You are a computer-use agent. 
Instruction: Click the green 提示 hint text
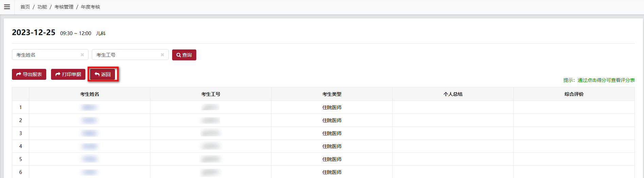coord(599,80)
